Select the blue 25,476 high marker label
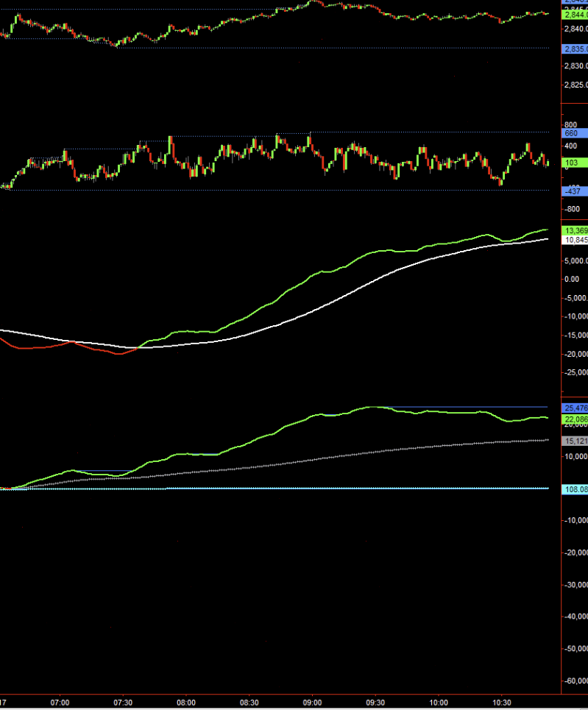 click(x=575, y=408)
